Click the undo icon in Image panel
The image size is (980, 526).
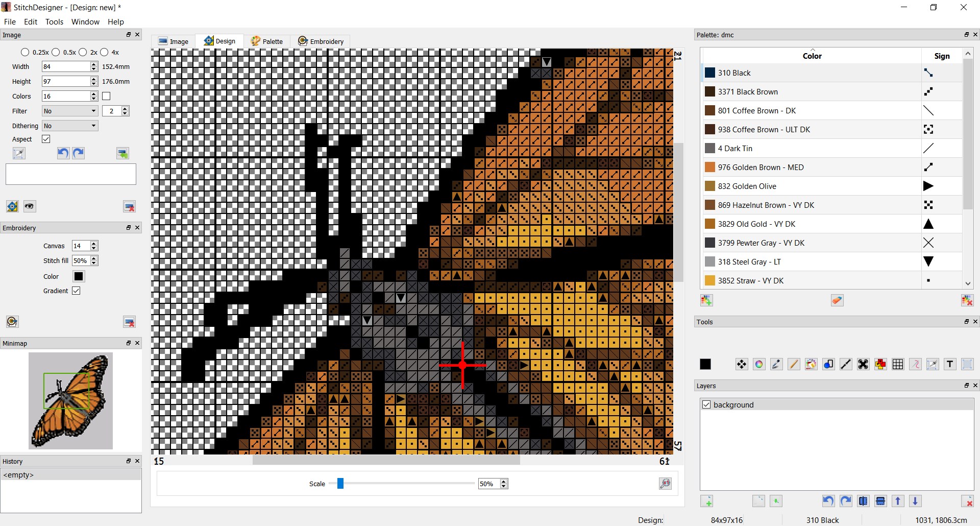(63, 153)
